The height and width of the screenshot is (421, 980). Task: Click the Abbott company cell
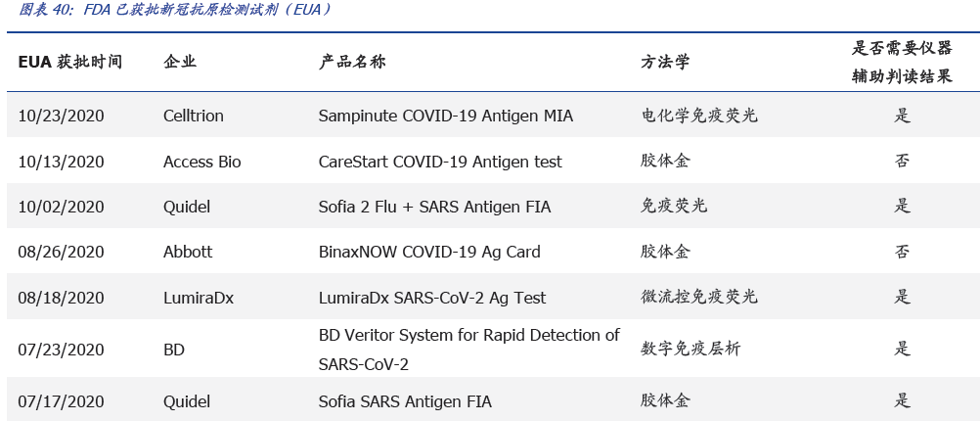pyautogui.click(x=188, y=252)
